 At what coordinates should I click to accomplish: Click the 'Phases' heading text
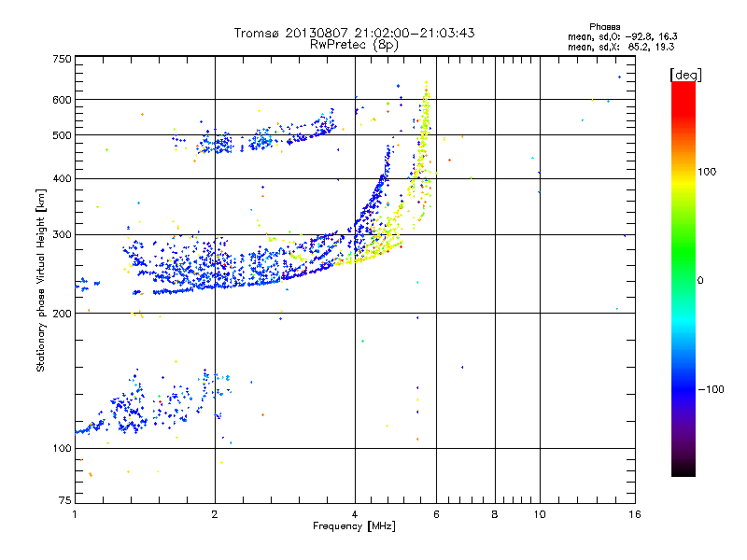point(604,27)
